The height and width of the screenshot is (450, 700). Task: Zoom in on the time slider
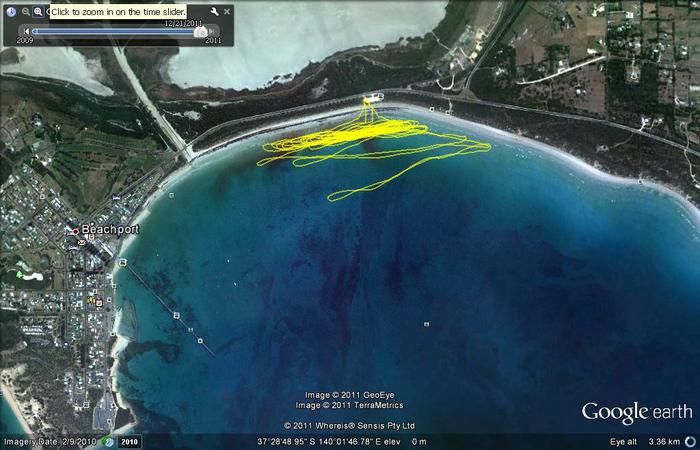click(x=38, y=12)
